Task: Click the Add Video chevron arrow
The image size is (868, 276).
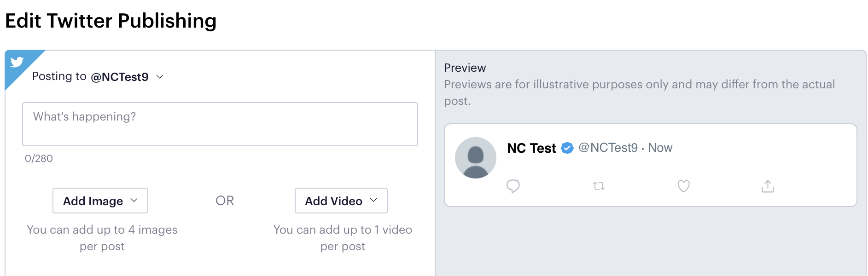Action: [373, 200]
